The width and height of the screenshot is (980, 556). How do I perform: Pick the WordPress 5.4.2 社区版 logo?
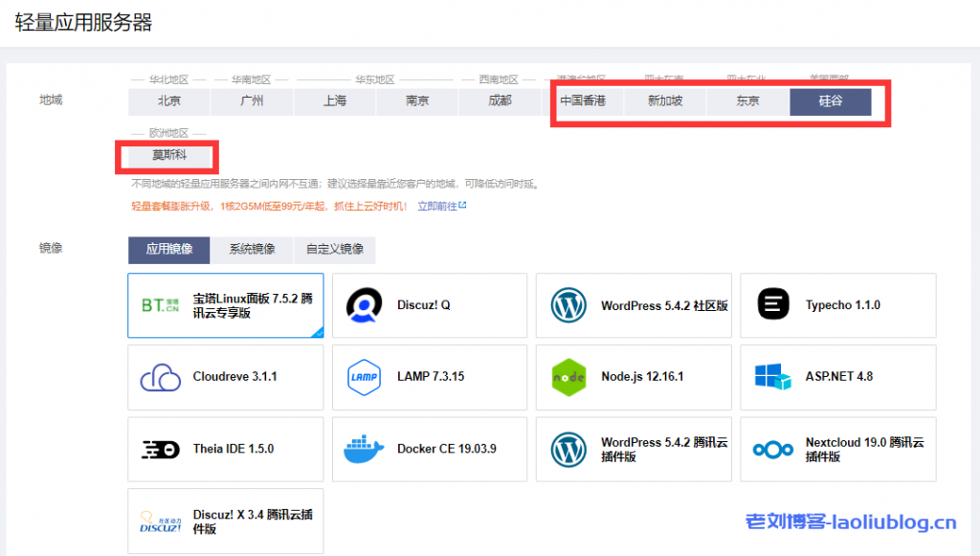pyautogui.click(x=568, y=305)
